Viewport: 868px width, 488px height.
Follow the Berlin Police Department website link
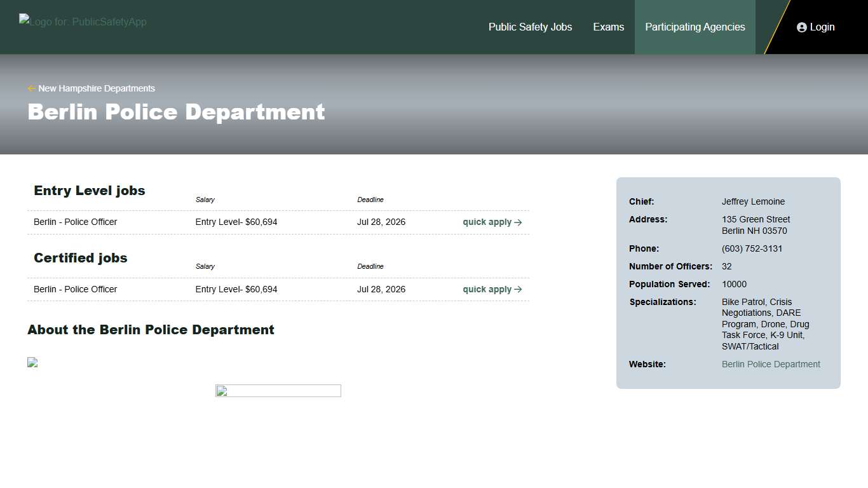tap(771, 364)
